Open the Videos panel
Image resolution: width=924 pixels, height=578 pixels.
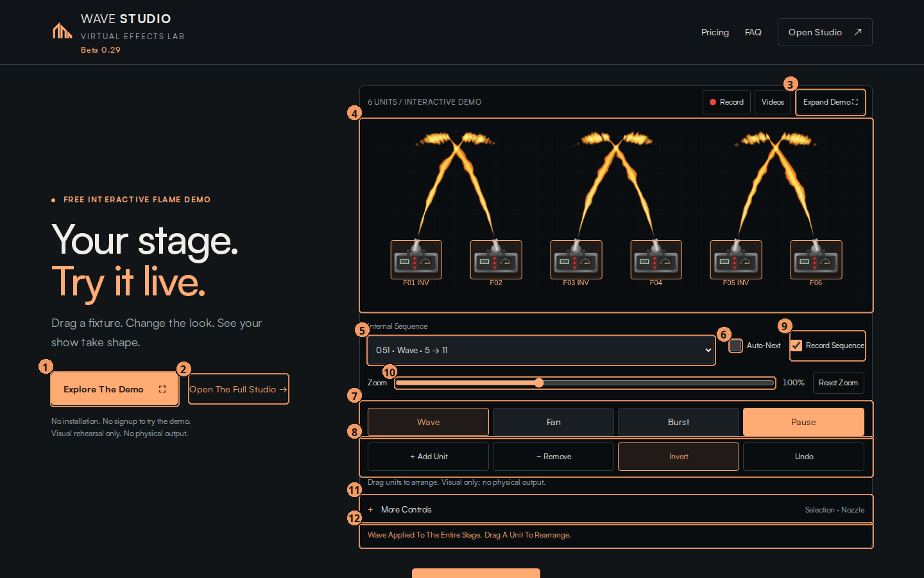click(773, 102)
